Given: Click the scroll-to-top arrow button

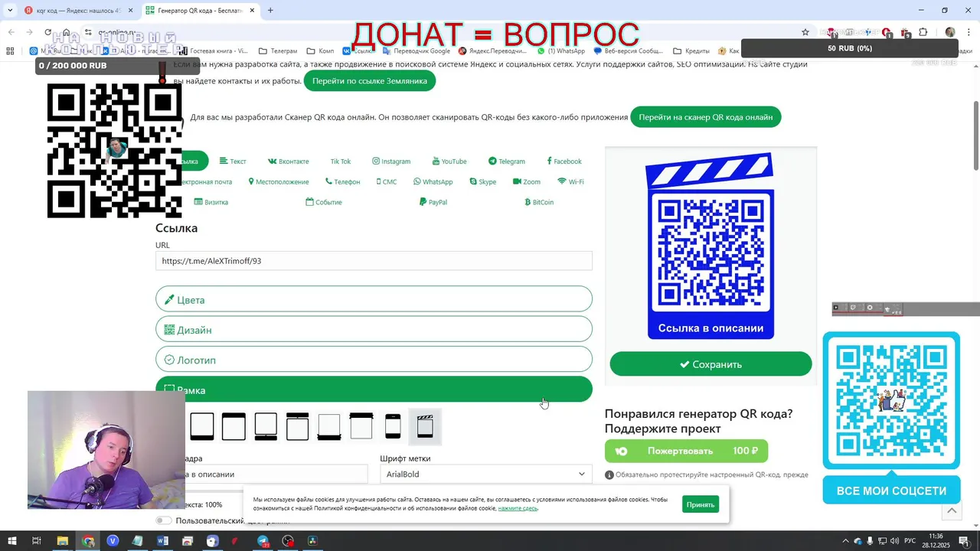Looking at the screenshot, I should tap(952, 510).
